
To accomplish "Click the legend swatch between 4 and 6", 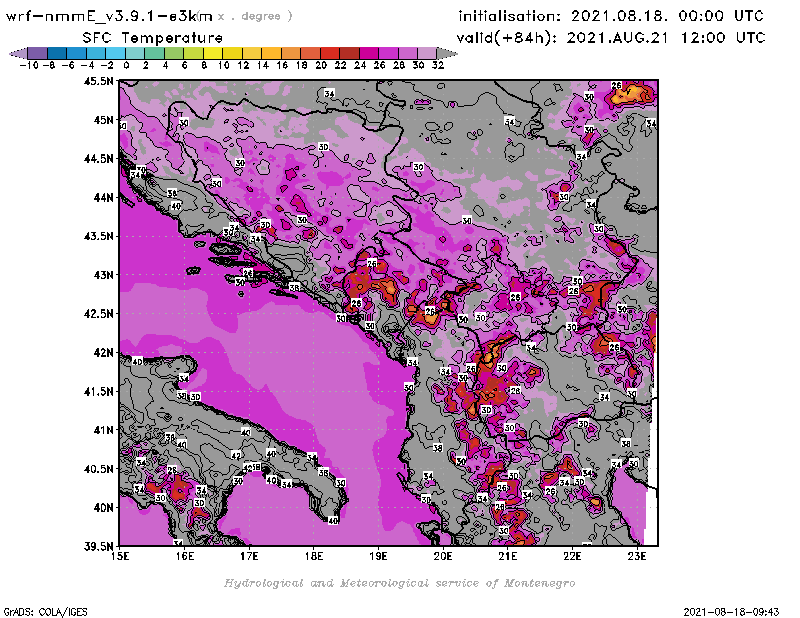I will coord(174,53).
